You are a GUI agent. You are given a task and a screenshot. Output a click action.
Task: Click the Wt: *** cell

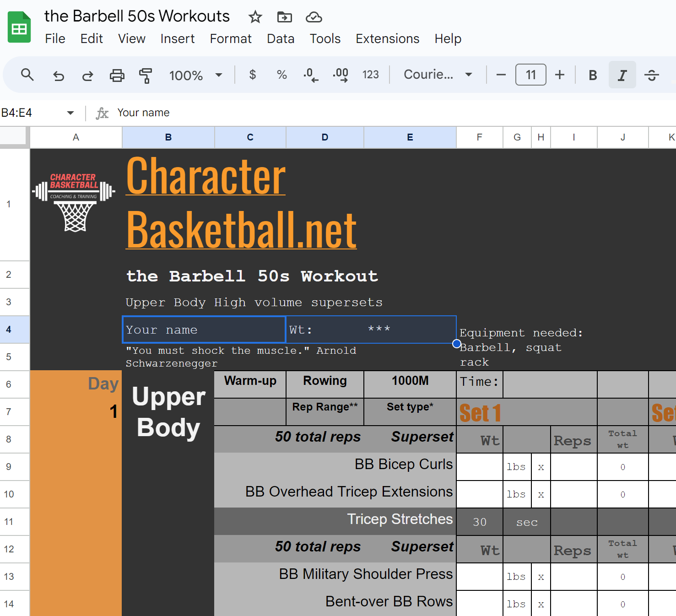(371, 330)
